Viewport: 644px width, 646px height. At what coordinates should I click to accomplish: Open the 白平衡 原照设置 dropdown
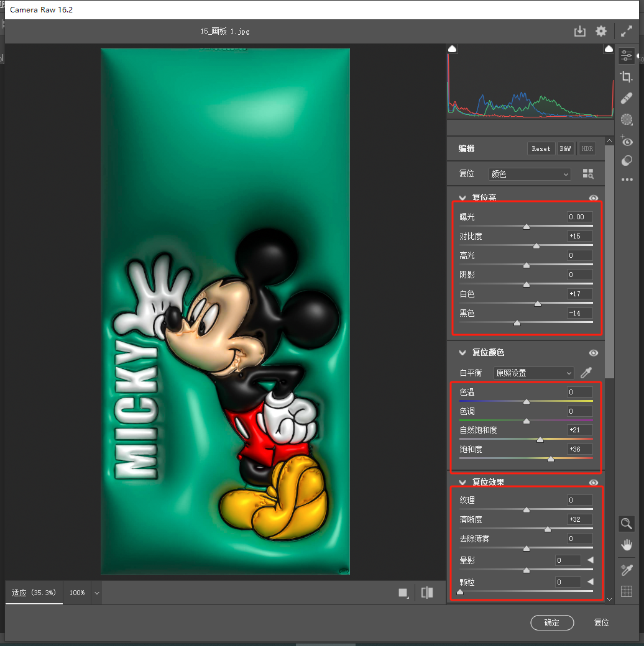pyautogui.click(x=533, y=373)
